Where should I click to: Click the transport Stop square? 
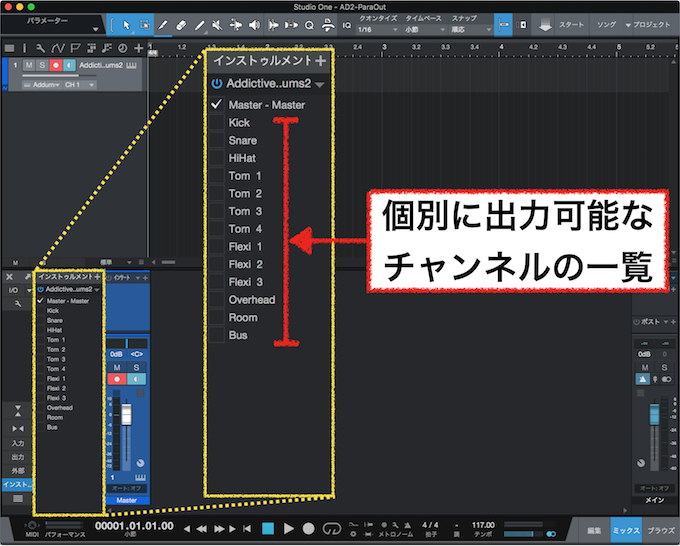coord(268,529)
